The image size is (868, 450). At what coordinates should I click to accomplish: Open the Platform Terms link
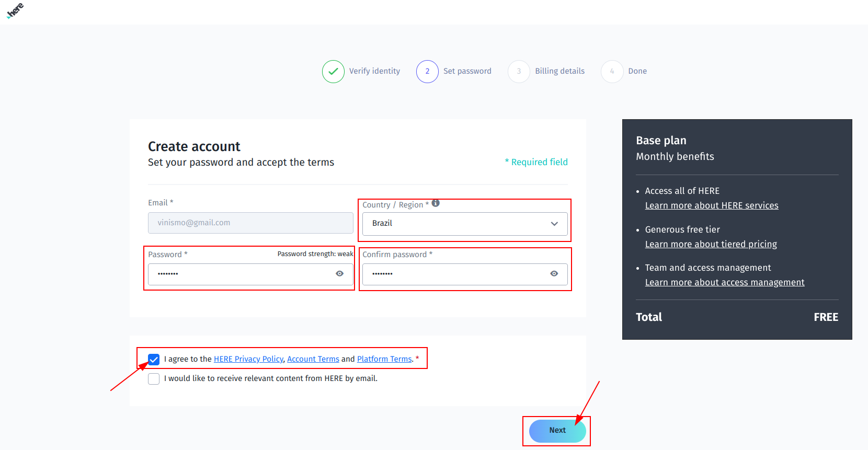pos(384,359)
